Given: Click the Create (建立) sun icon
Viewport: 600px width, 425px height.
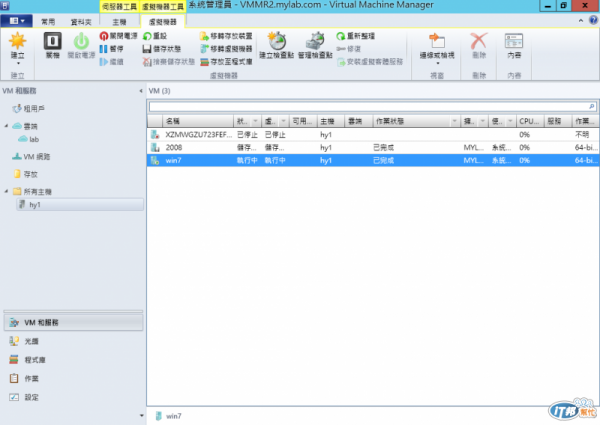Looking at the screenshot, I should pyautogui.click(x=17, y=41).
